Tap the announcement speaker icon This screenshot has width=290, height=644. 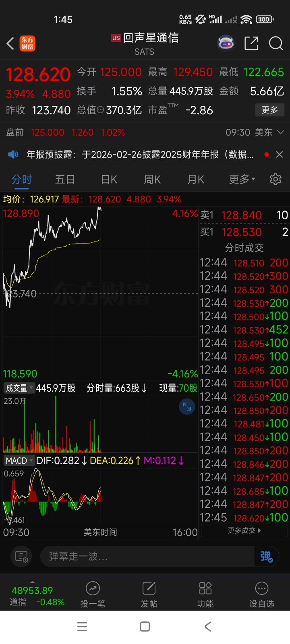[x=13, y=154]
